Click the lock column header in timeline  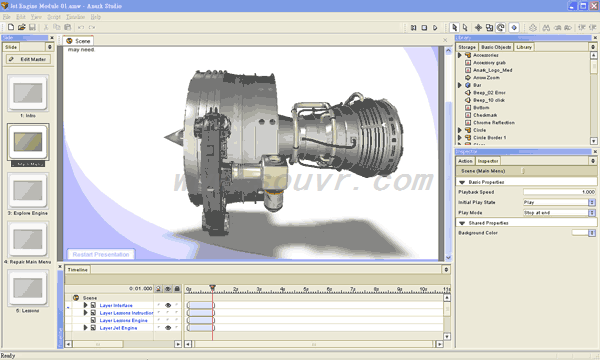point(177,289)
